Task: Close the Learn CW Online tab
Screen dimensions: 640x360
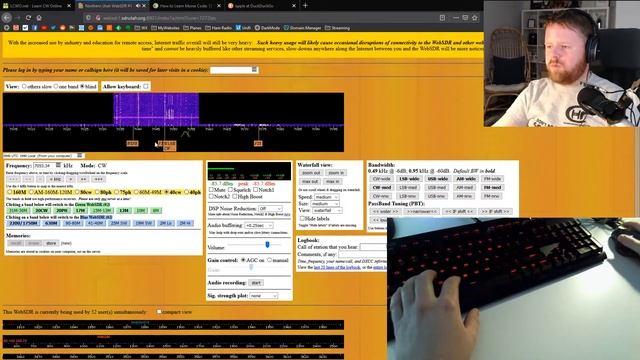Action: pyautogui.click(x=69, y=6)
